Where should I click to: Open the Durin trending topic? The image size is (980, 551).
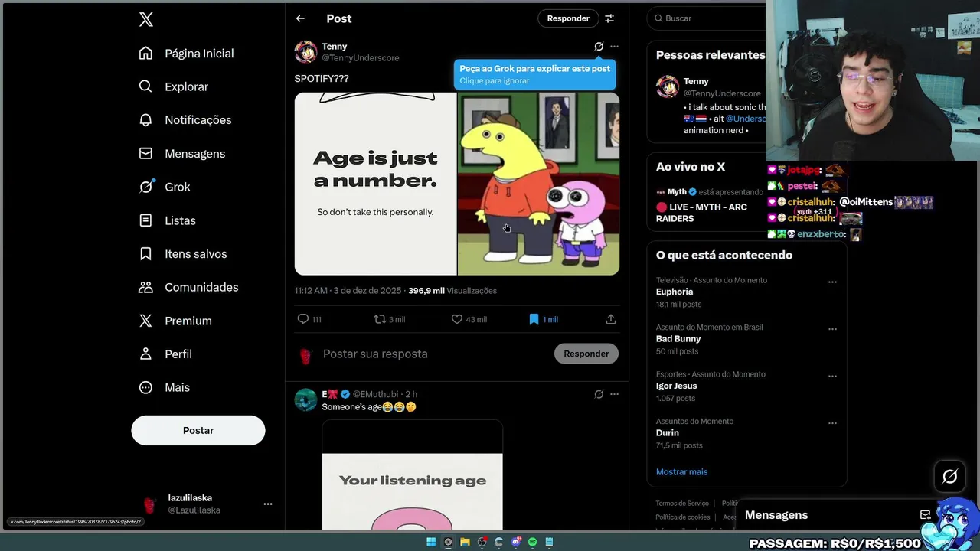click(668, 433)
